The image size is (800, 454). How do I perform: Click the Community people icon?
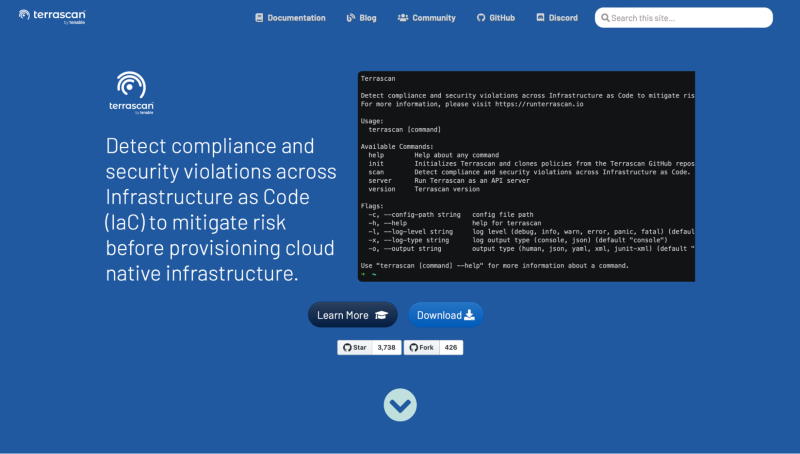point(403,18)
